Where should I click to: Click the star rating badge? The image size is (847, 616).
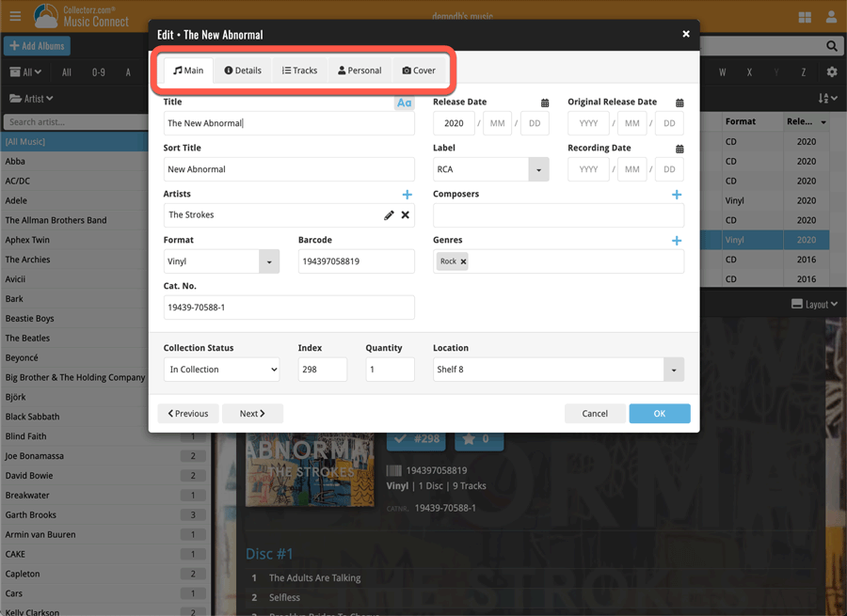click(x=479, y=439)
